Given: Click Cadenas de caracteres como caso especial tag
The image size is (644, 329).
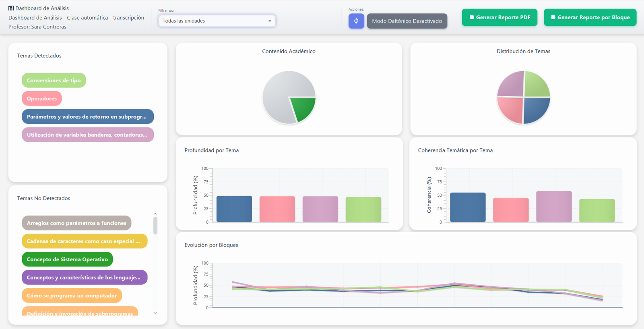Looking at the screenshot, I should 85,241.
